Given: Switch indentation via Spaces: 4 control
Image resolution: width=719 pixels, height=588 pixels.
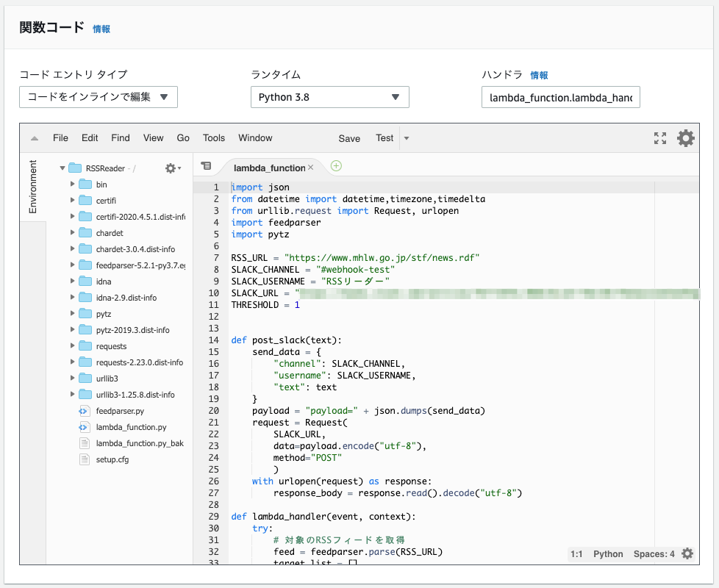Looking at the screenshot, I should click(x=653, y=553).
